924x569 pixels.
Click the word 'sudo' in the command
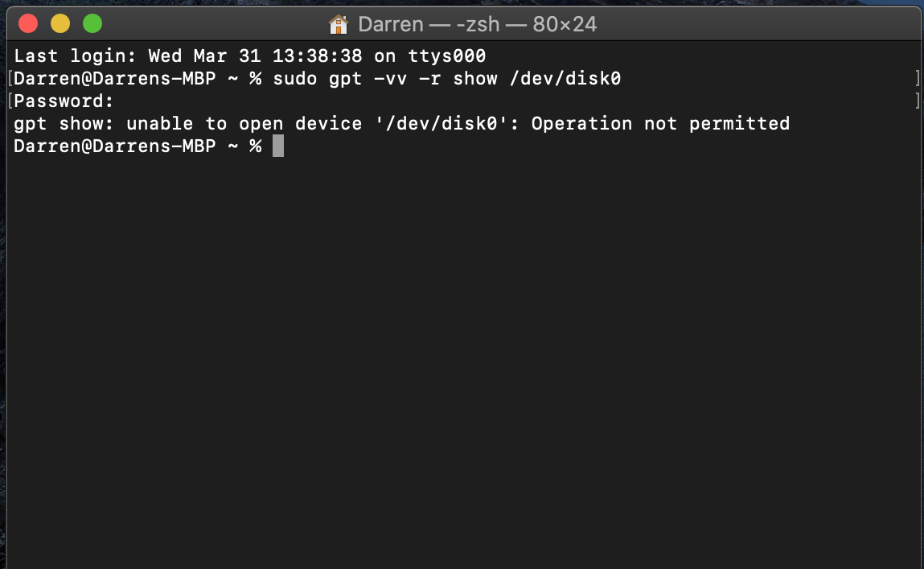(x=295, y=79)
